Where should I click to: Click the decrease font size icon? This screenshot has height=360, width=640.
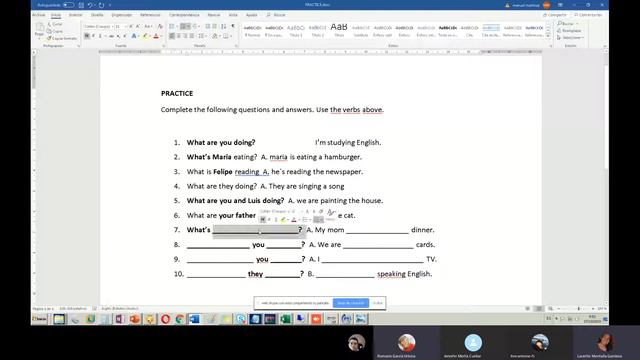point(138,27)
